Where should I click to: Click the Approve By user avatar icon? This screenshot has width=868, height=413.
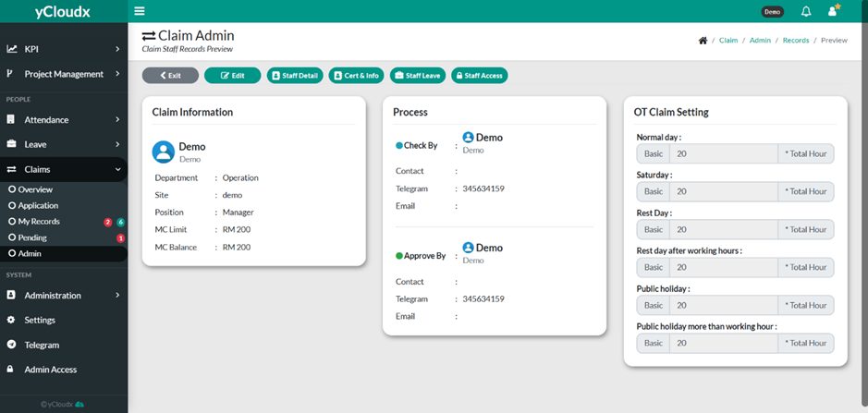coord(469,248)
